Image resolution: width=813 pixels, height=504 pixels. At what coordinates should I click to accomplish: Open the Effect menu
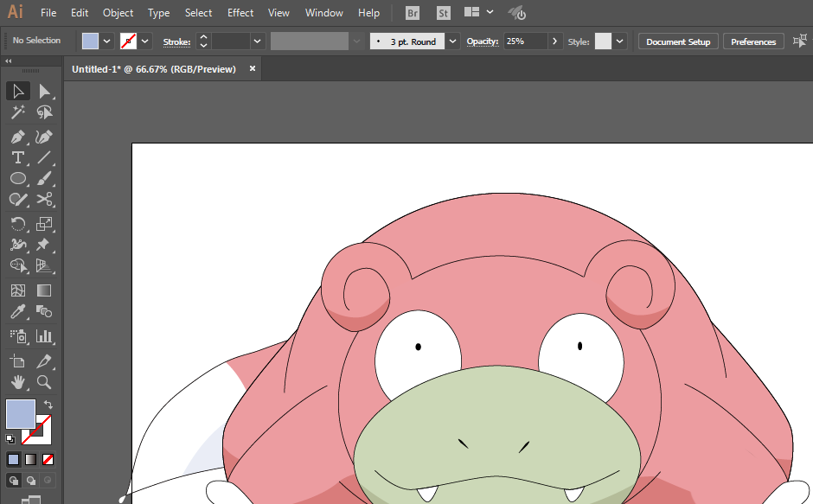[x=240, y=13]
